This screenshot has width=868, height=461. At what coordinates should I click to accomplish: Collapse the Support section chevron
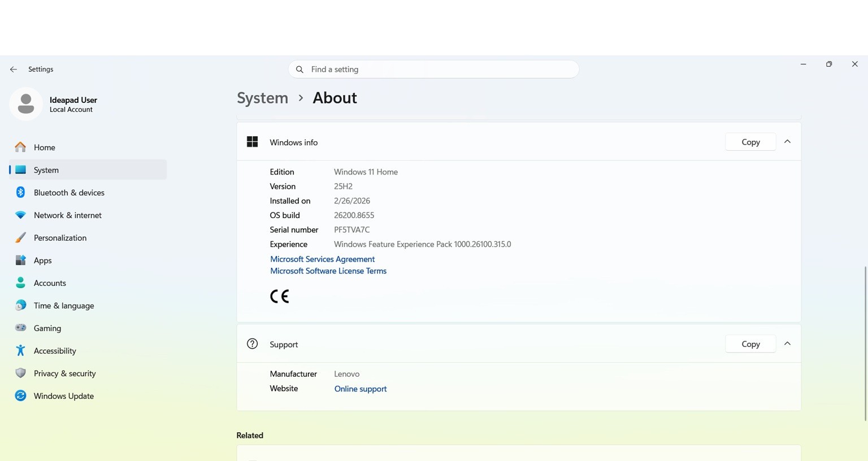coord(787,343)
